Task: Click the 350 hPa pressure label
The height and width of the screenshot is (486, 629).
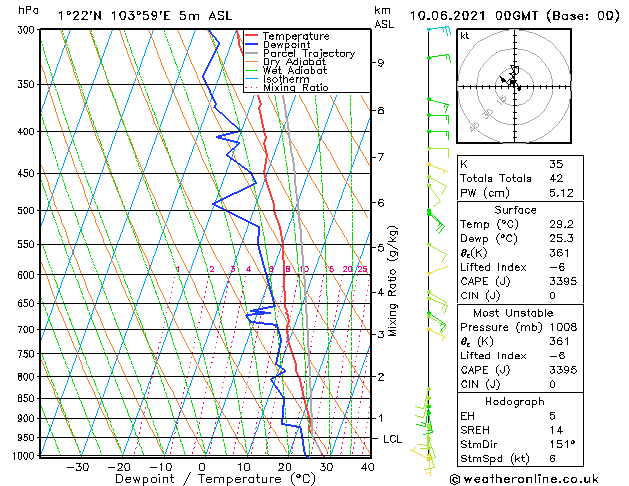Action: (x=28, y=85)
